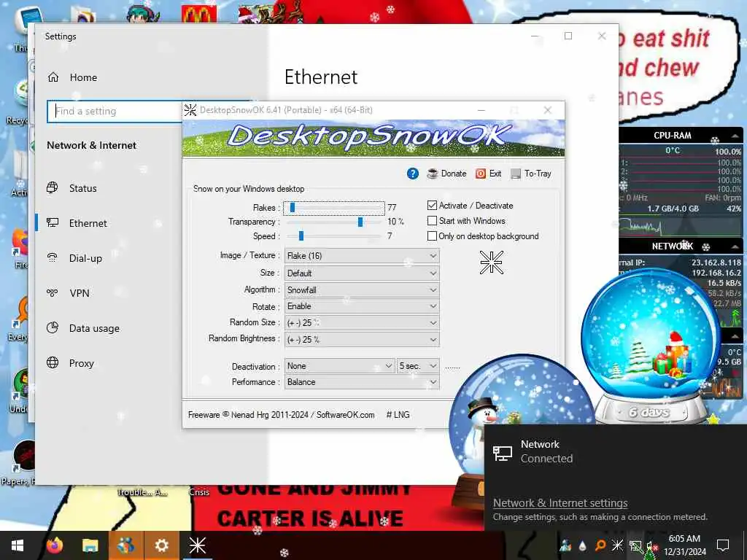Open the DesktopSnowOK help question mark icon
747x560 pixels.
click(x=413, y=174)
